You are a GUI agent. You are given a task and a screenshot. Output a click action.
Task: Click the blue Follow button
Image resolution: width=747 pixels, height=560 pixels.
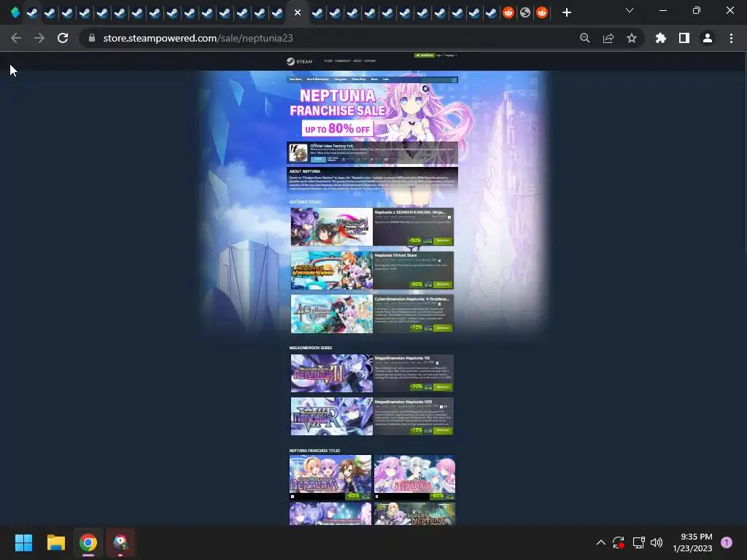pos(318,159)
